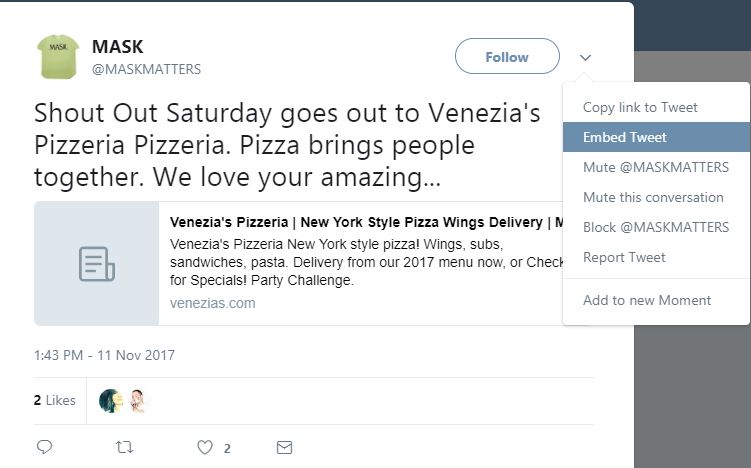Open the @MASKMATTERS handle link

click(x=146, y=69)
